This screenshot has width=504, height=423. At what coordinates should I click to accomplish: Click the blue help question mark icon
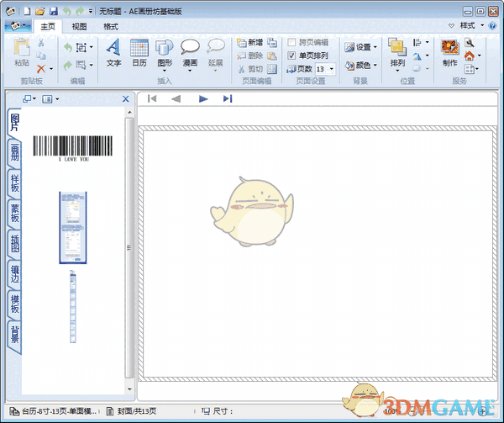[x=492, y=26]
